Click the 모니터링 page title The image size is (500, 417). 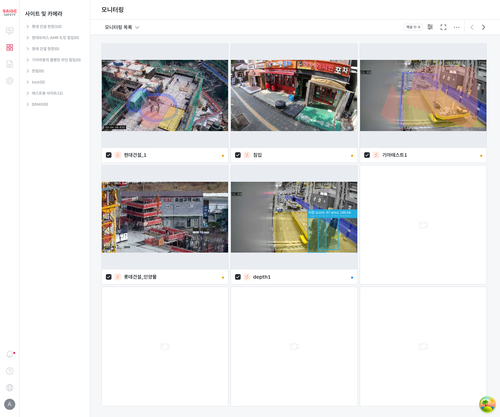click(112, 10)
